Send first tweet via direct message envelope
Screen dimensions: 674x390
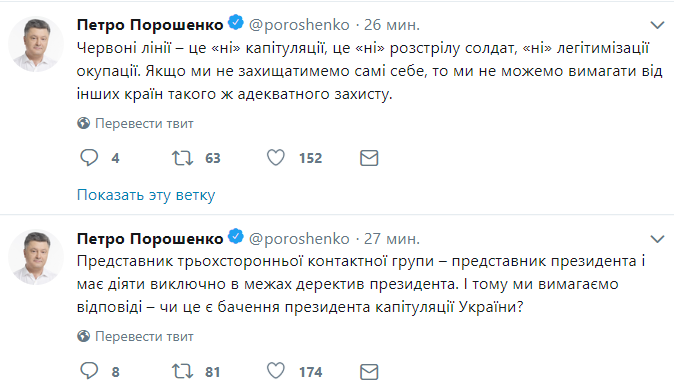(369, 158)
